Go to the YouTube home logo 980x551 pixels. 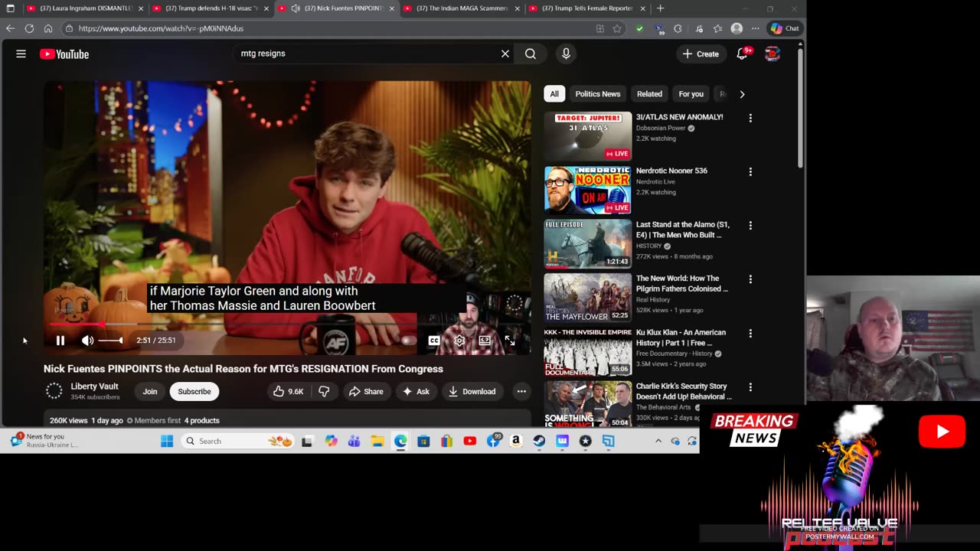point(64,54)
